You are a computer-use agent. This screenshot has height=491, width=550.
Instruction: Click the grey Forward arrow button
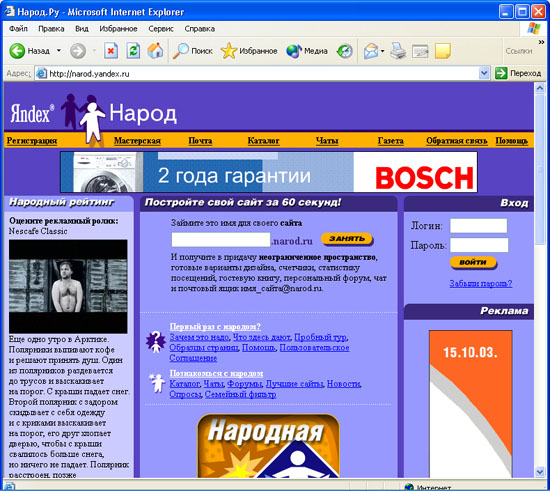tap(78, 51)
